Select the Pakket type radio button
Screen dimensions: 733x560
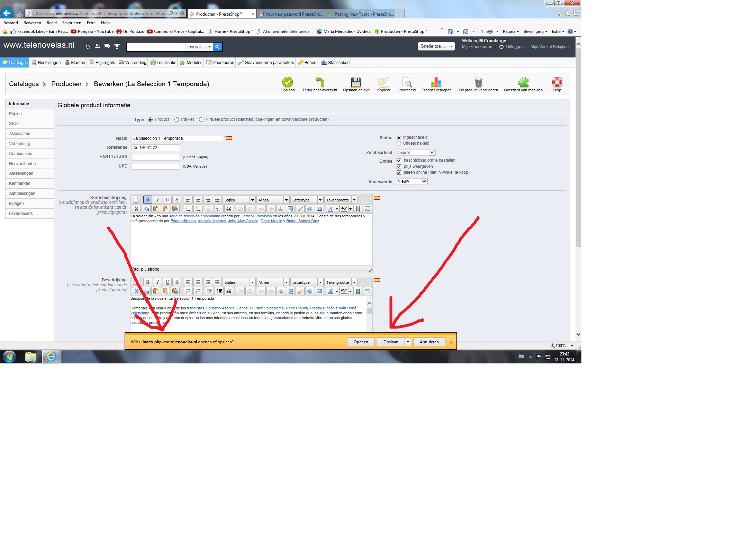tap(177, 120)
